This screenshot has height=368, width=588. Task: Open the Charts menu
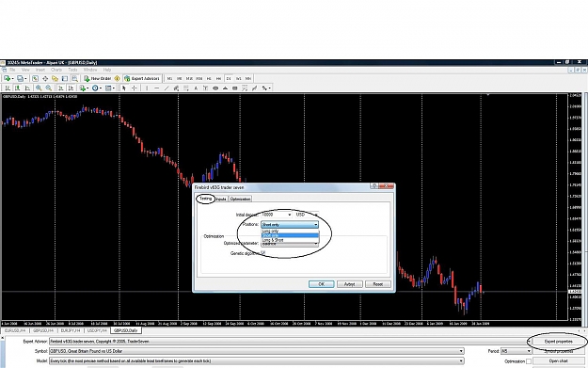tap(56, 70)
